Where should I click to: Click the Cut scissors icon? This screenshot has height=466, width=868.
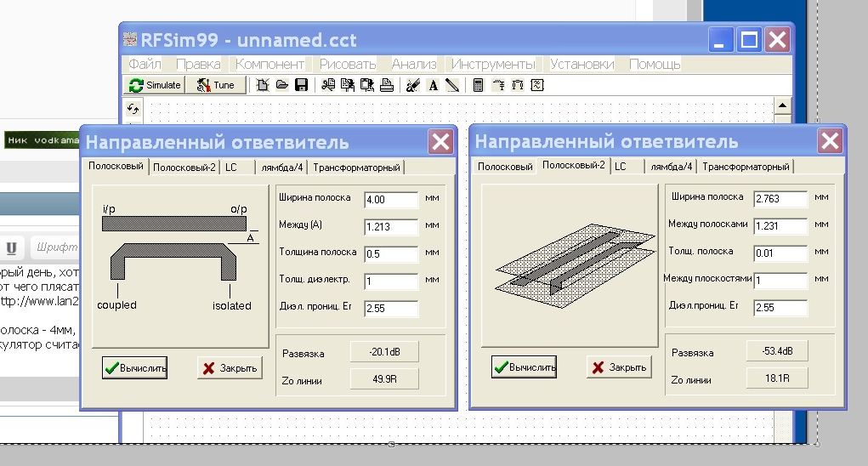[328, 85]
